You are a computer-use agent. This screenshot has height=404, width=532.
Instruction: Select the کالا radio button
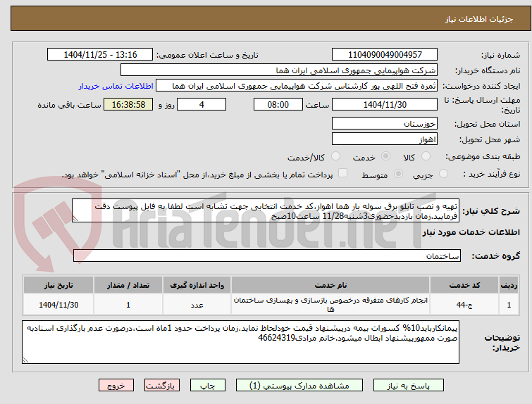coord(426,156)
